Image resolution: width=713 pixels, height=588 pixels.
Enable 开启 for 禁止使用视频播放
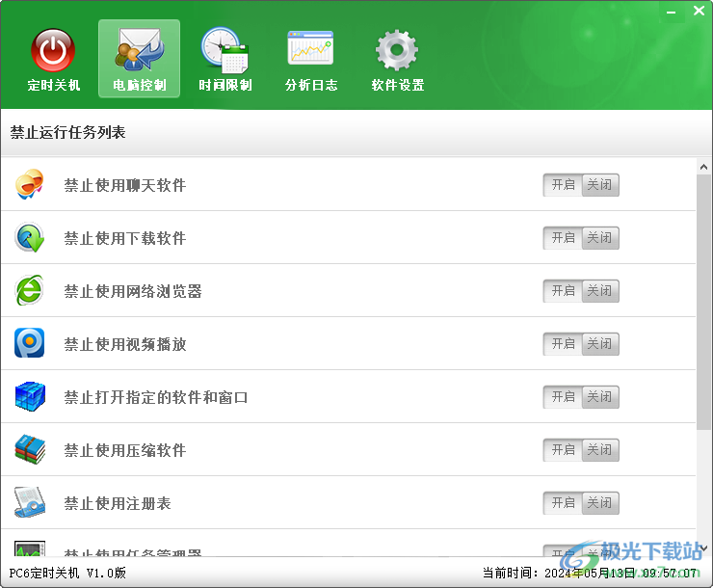(x=563, y=344)
